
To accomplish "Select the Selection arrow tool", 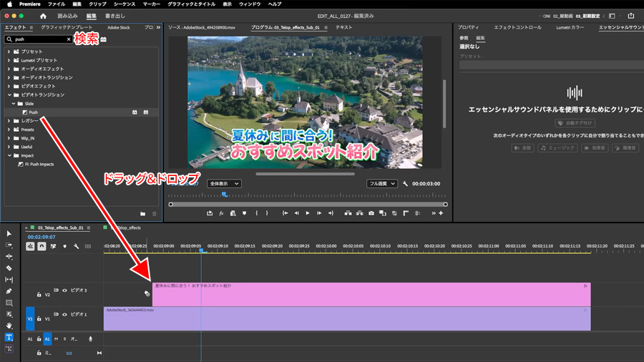I will 9,233.
